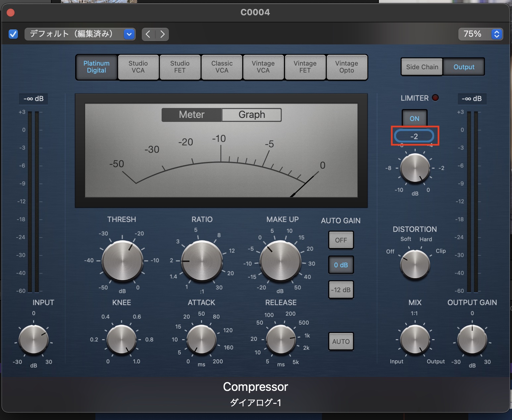This screenshot has height=420, width=512.
Task: Click the RATIO knob
Action: [x=202, y=261]
